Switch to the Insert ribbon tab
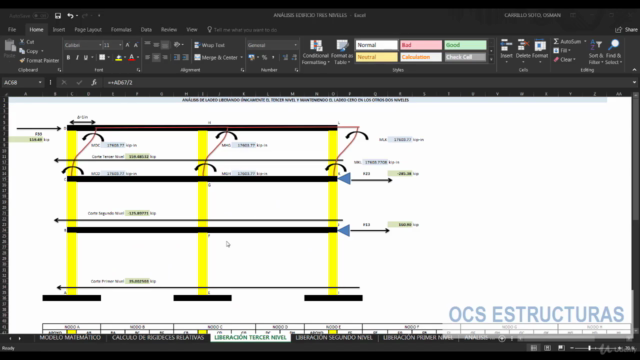Screen dimensions: 640x360 click(x=59, y=30)
